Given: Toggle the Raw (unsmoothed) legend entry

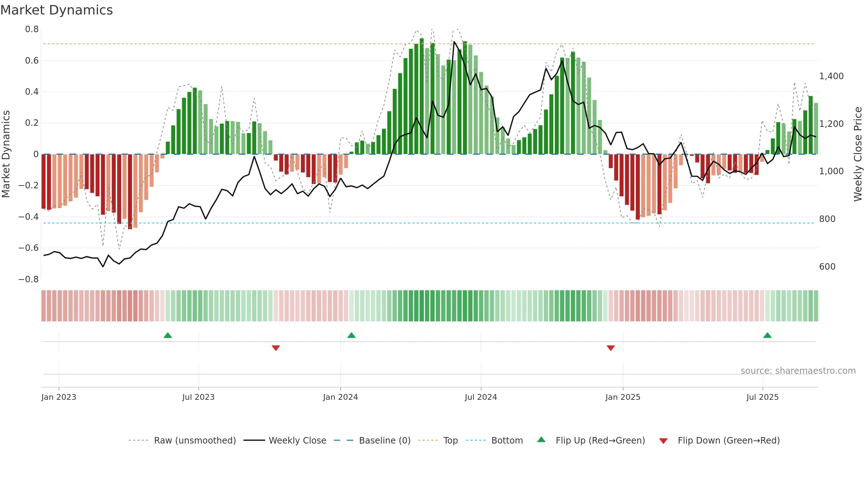Looking at the screenshot, I should (x=182, y=440).
